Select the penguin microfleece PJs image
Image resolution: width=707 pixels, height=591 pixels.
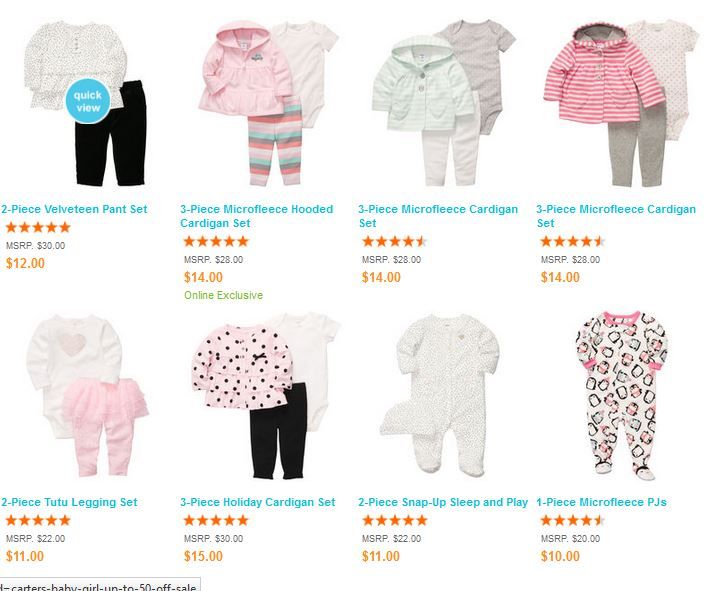click(621, 395)
